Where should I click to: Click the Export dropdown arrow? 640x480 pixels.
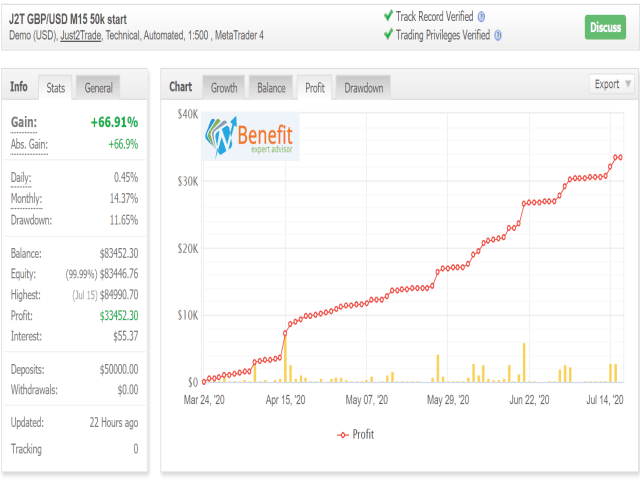pyautogui.click(x=628, y=84)
